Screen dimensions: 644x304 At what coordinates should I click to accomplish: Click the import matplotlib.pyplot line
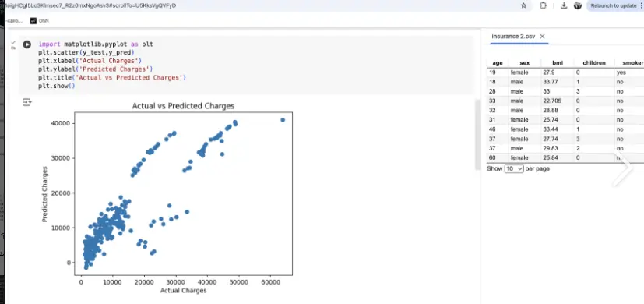tap(95, 44)
